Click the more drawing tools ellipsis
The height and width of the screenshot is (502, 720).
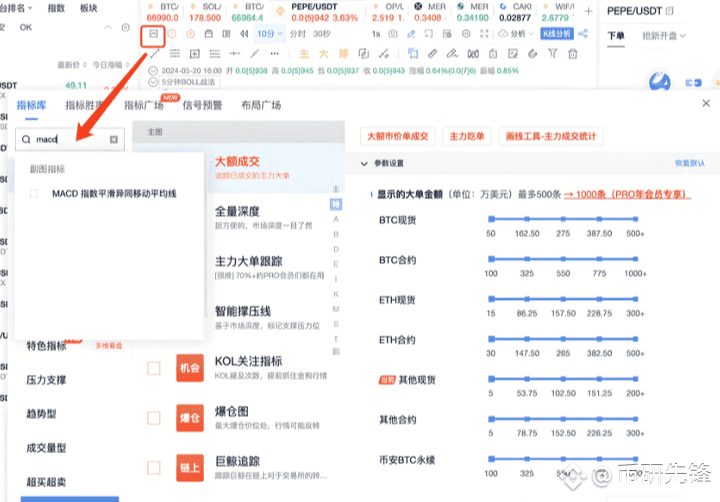click(275, 54)
